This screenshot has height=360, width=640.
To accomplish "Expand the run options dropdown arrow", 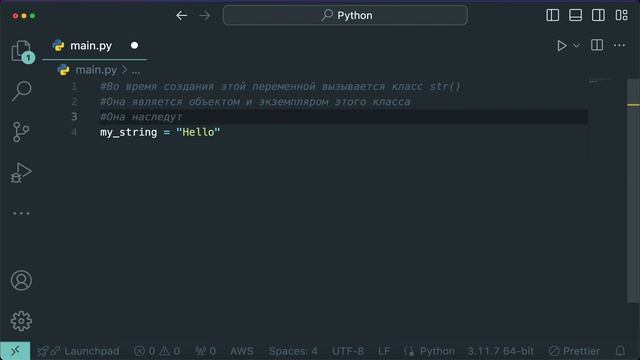I will tap(576, 46).
